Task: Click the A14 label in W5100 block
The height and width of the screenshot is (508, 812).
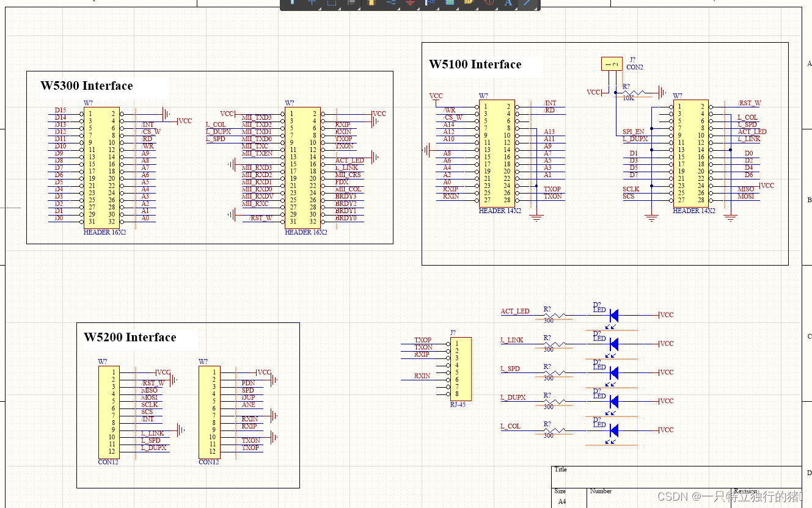Action: click(448, 125)
